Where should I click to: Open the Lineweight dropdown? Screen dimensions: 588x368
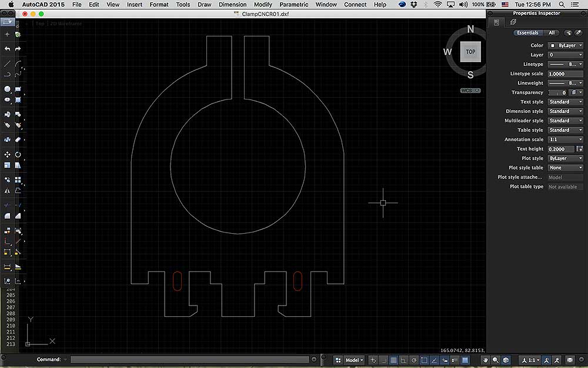click(565, 83)
